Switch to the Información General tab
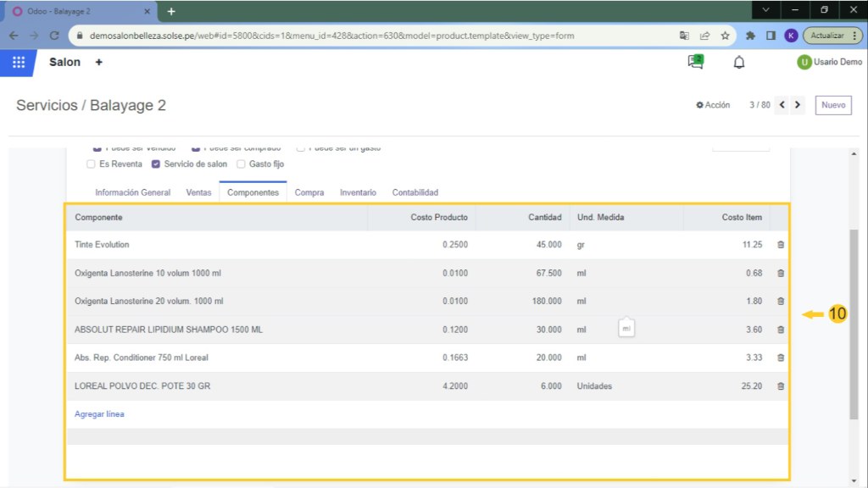The width and height of the screenshot is (868, 488). pos(132,192)
